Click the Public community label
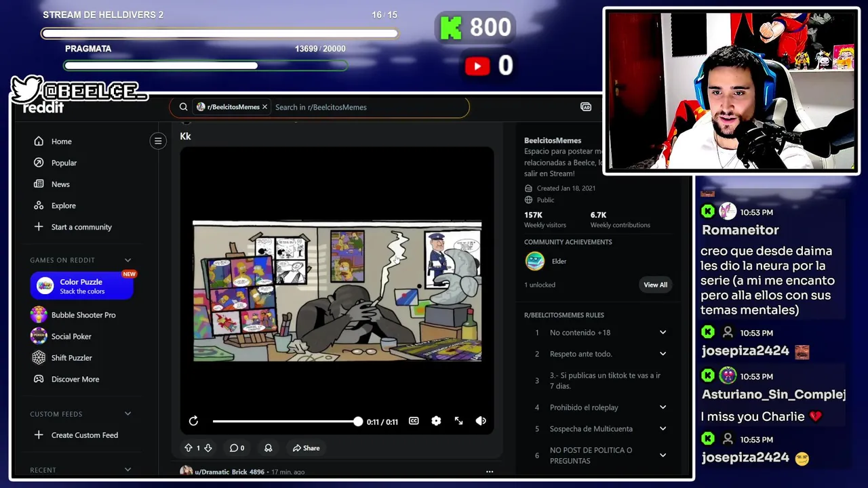Viewport: 868px width, 488px height. pyautogui.click(x=545, y=200)
